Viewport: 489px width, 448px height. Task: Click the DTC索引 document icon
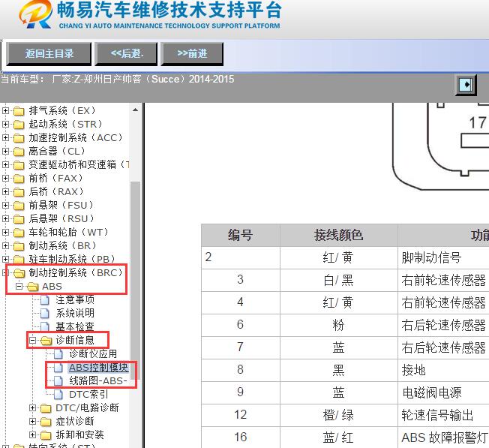point(58,394)
